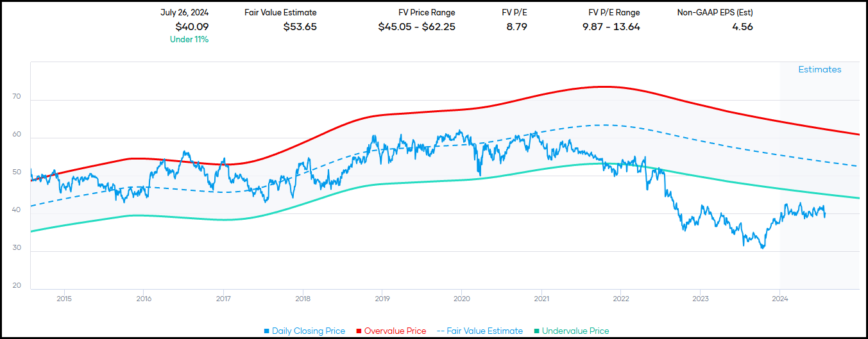
Task: Click the green Under 11% indicator
Action: (189, 39)
